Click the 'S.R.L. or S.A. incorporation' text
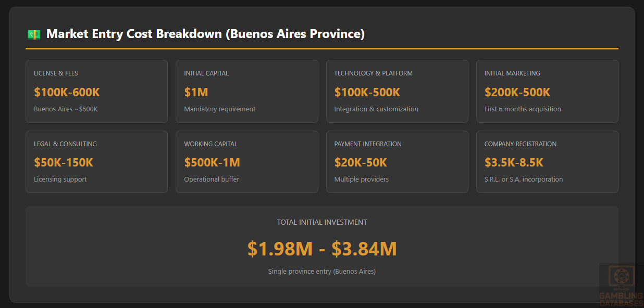This screenshot has width=644, height=308. tap(523, 179)
